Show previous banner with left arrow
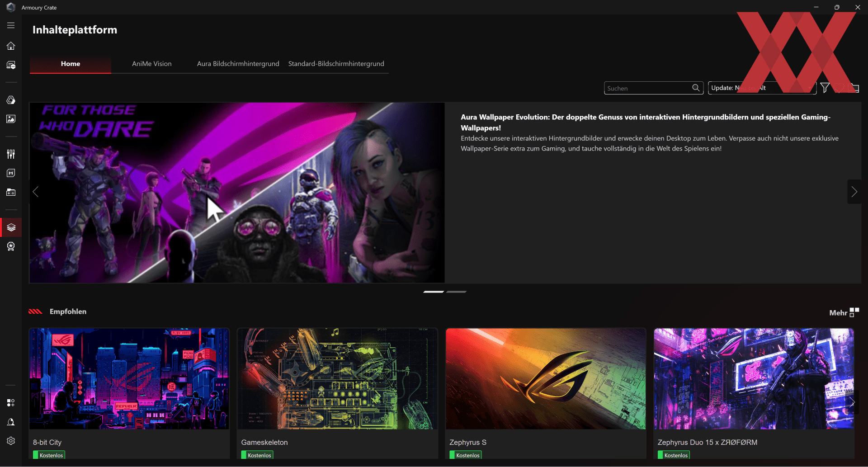Image resolution: width=868 pixels, height=467 pixels. (x=36, y=192)
